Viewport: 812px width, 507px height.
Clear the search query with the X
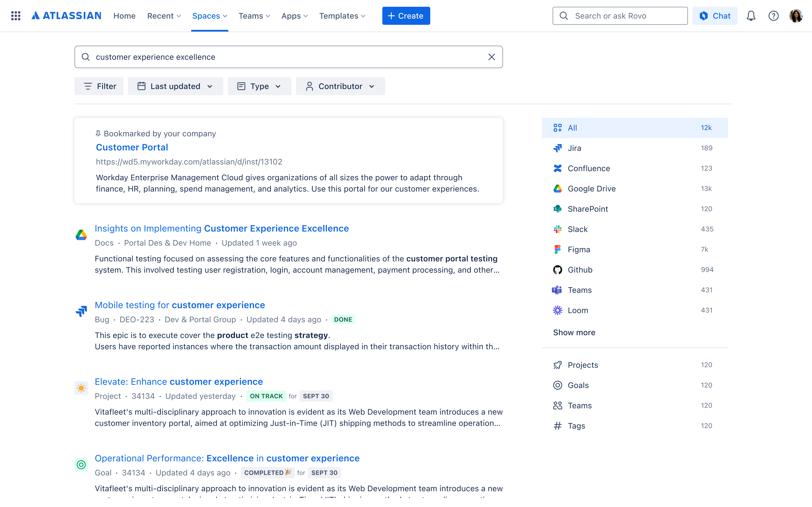click(x=492, y=57)
